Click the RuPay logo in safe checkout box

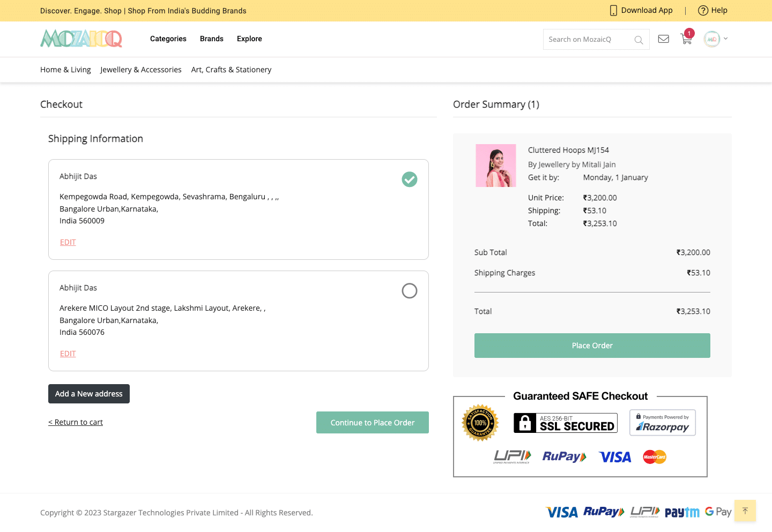565,457
